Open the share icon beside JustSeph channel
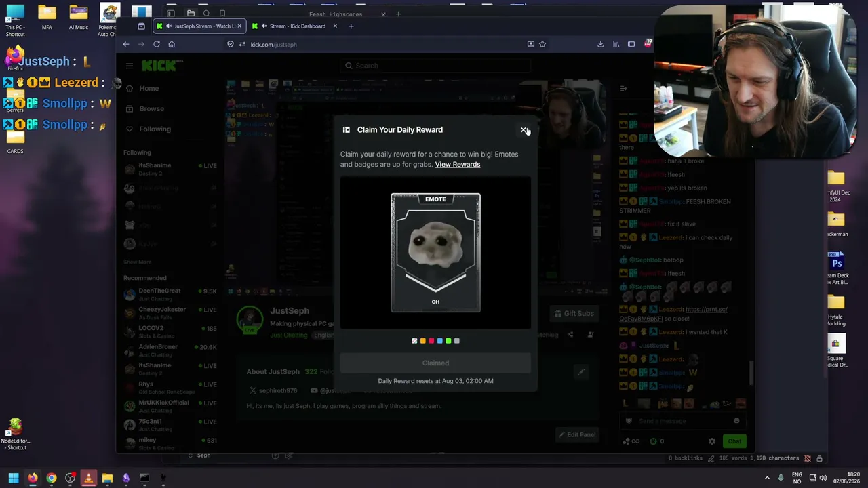This screenshot has width=868, height=488. click(570, 334)
